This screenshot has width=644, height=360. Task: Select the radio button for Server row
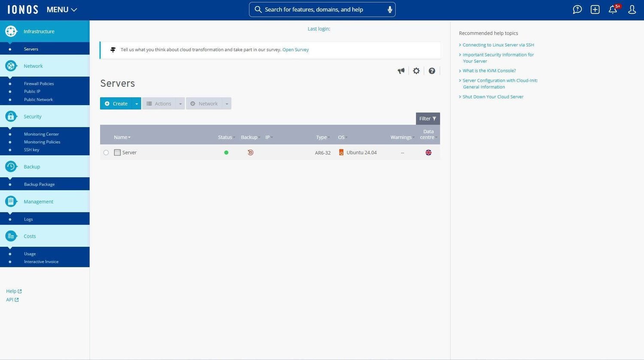click(x=106, y=152)
